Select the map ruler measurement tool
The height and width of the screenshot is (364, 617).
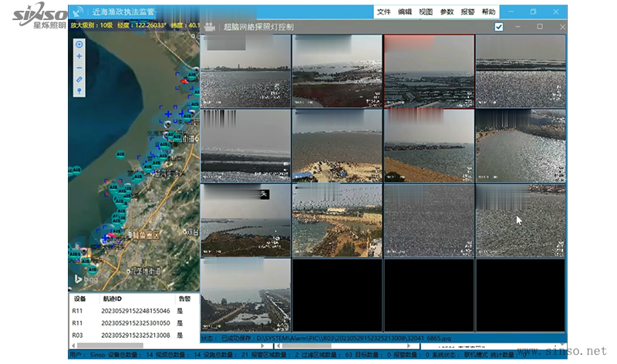coord(79,79)
